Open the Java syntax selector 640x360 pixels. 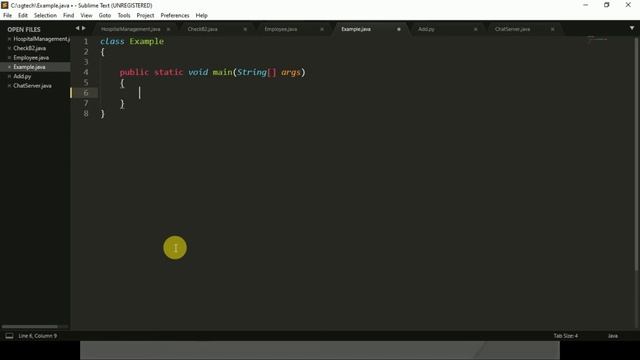(x=613, y=336)
